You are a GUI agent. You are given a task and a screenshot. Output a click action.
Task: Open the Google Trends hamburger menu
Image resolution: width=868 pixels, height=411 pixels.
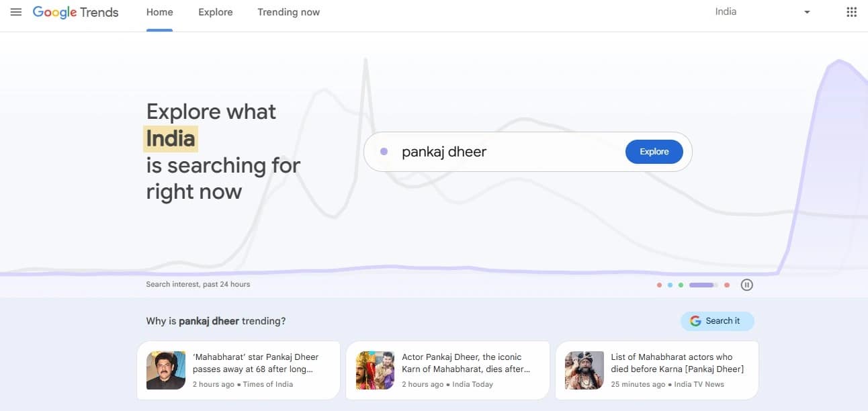point(16,11)
